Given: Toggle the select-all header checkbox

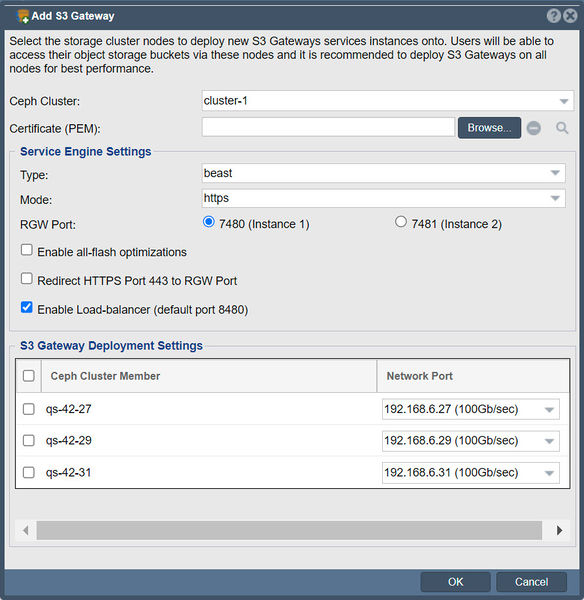Looking at the screenshot, I should [29, 376].
